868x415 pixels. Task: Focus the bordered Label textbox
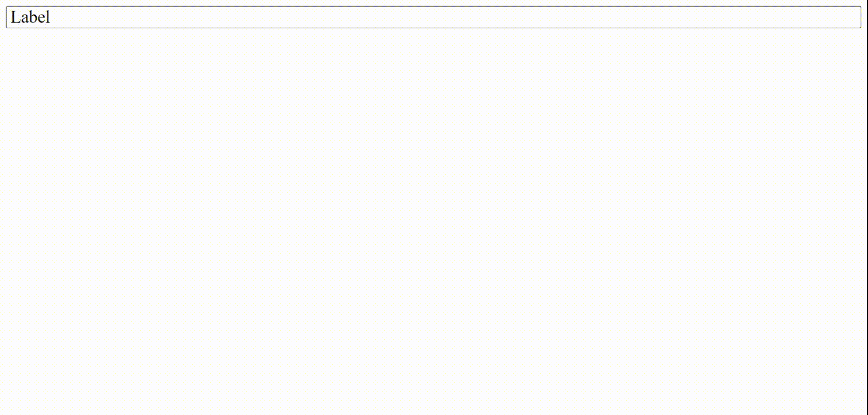click(433, 17)
